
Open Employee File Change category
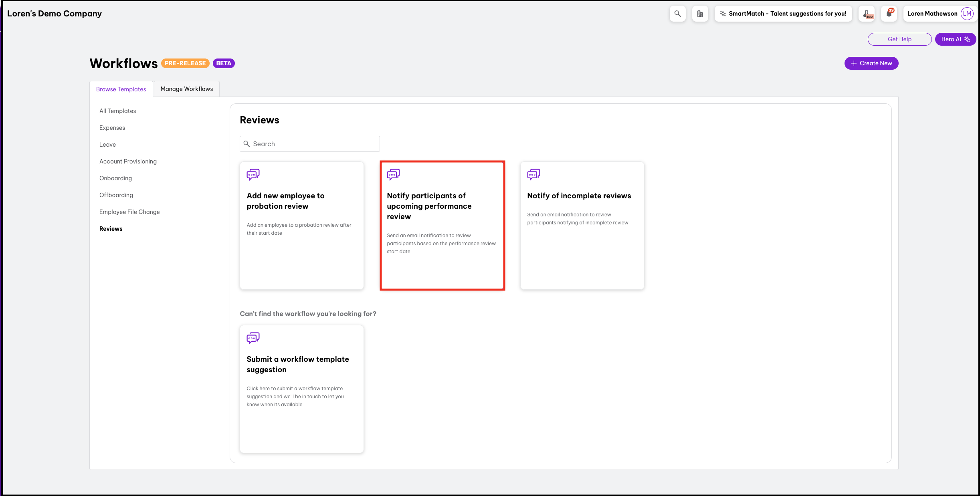pos(129,212)
